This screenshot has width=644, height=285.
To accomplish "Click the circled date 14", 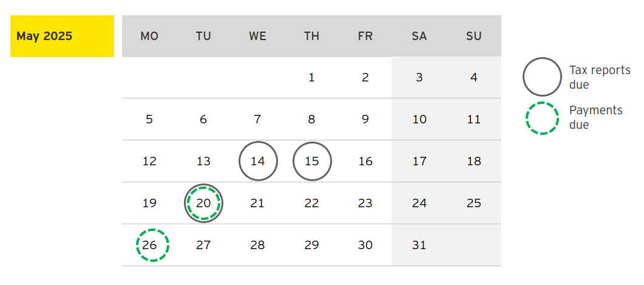I will [258, 162].
